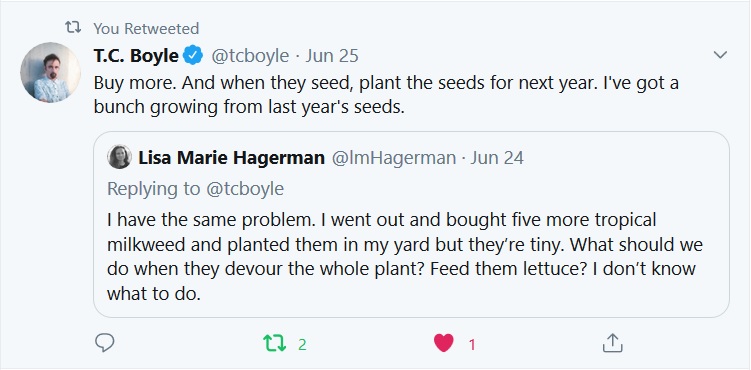
Task: Click the blue verified badge
Action: point(193,56)
